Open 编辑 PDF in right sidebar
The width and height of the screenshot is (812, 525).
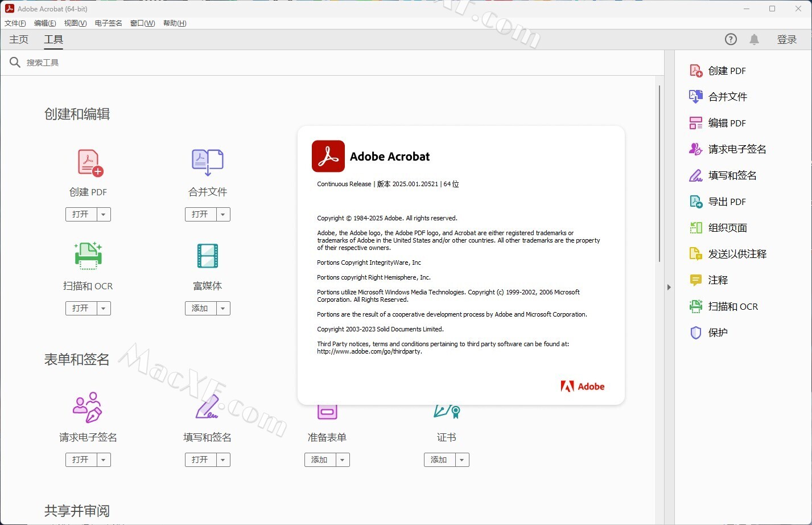pyautogui.click(x=718, y=123)
